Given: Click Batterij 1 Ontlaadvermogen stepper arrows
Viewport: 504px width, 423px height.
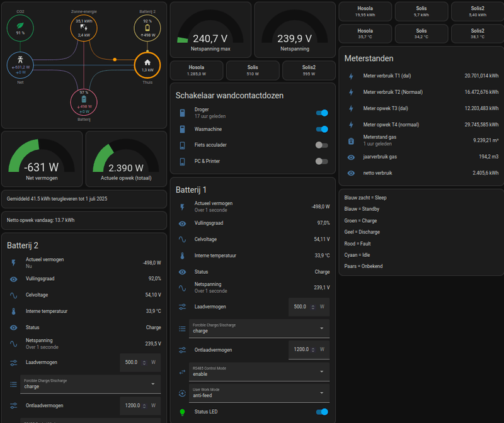Looking at the screenshot, I should tap(312, 350).
